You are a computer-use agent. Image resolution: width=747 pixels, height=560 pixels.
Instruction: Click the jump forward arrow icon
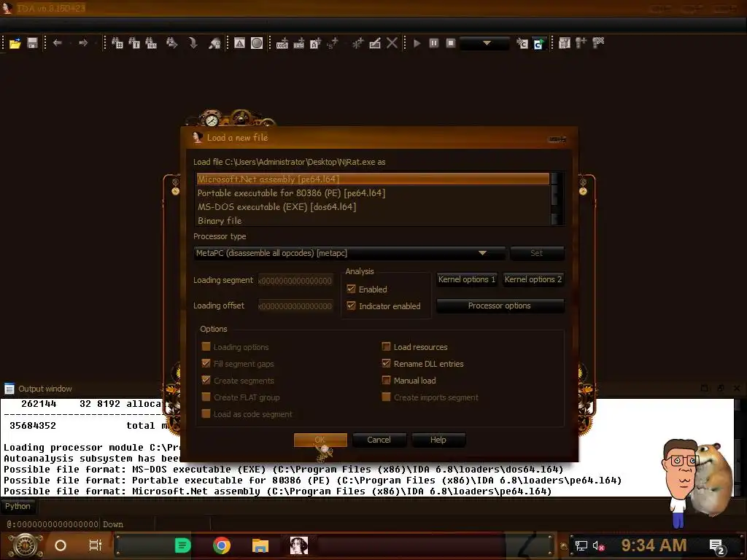83,43
